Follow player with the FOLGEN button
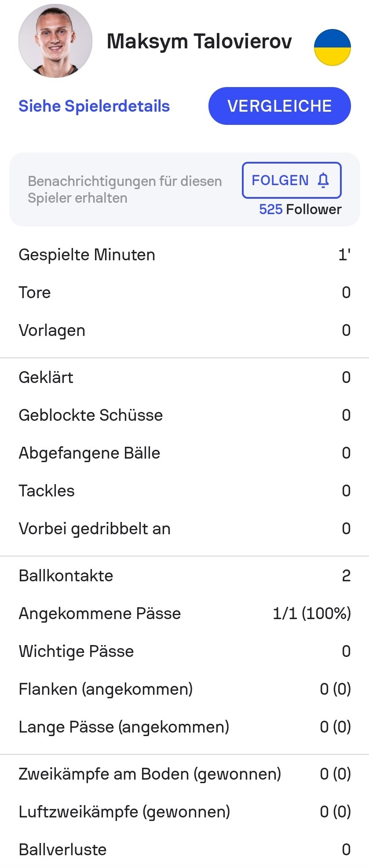 pos(292,180)
